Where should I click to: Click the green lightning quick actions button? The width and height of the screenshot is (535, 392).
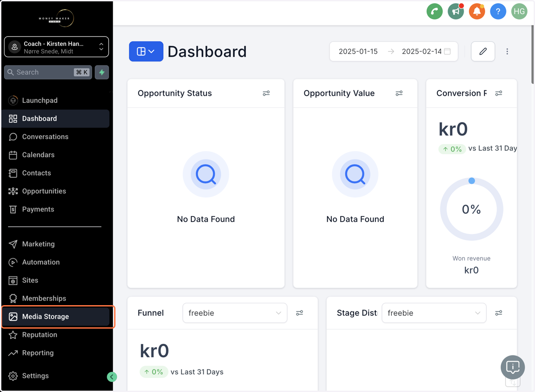coord(102,72)
